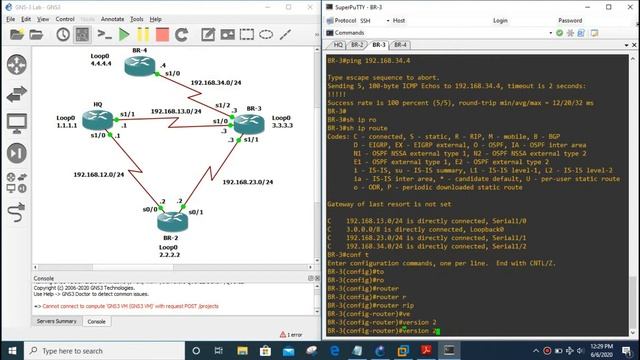
Task: Open GNS3 Help menu
Action: [x=156, y=19]
